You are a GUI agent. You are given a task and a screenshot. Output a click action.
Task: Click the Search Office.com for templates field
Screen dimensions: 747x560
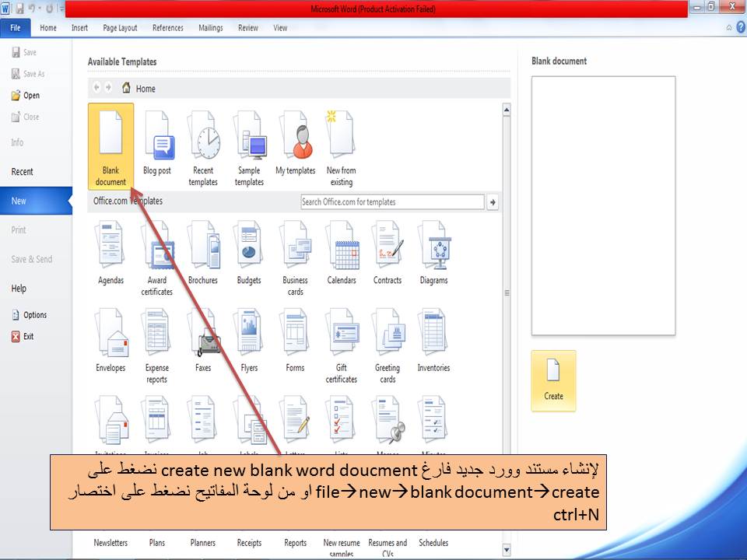(392, 202)
